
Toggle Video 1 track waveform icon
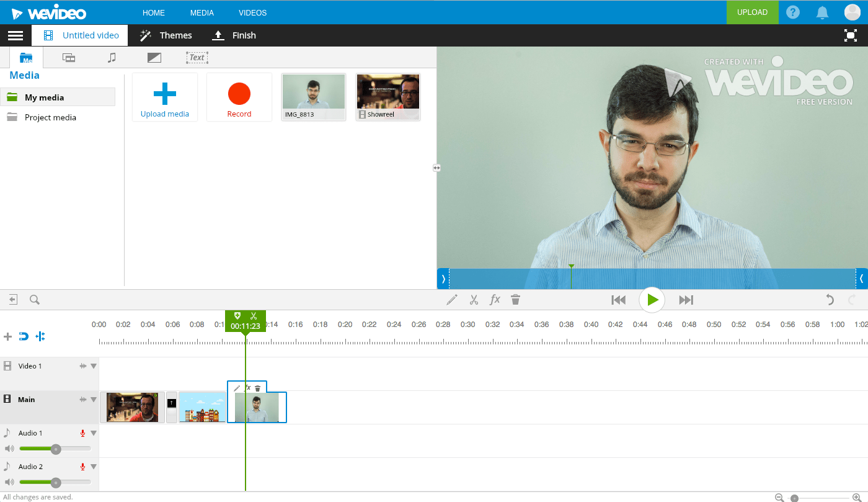[x=82, y=366]
